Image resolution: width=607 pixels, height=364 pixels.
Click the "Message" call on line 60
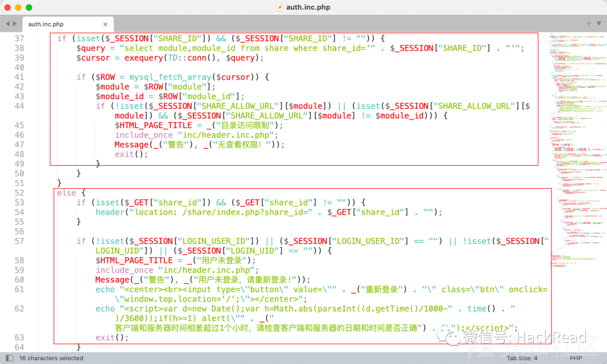pos(112,280)
